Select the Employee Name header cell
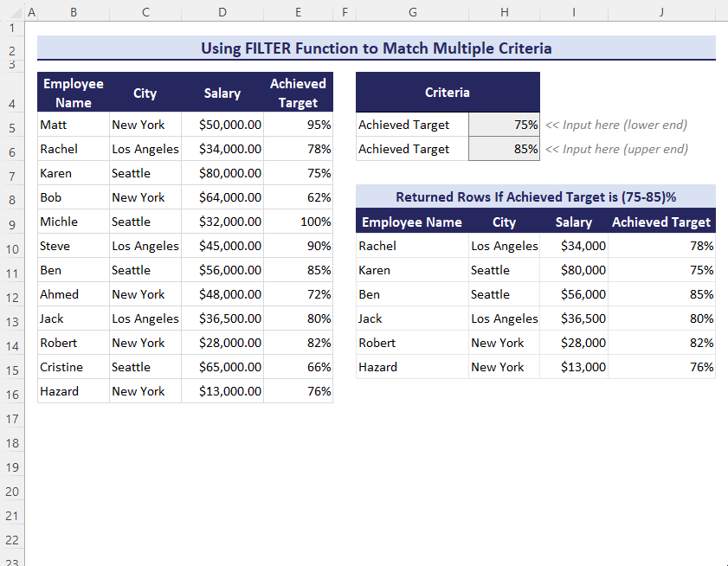Viewport: 728px width, 566px height. [73, 92]
